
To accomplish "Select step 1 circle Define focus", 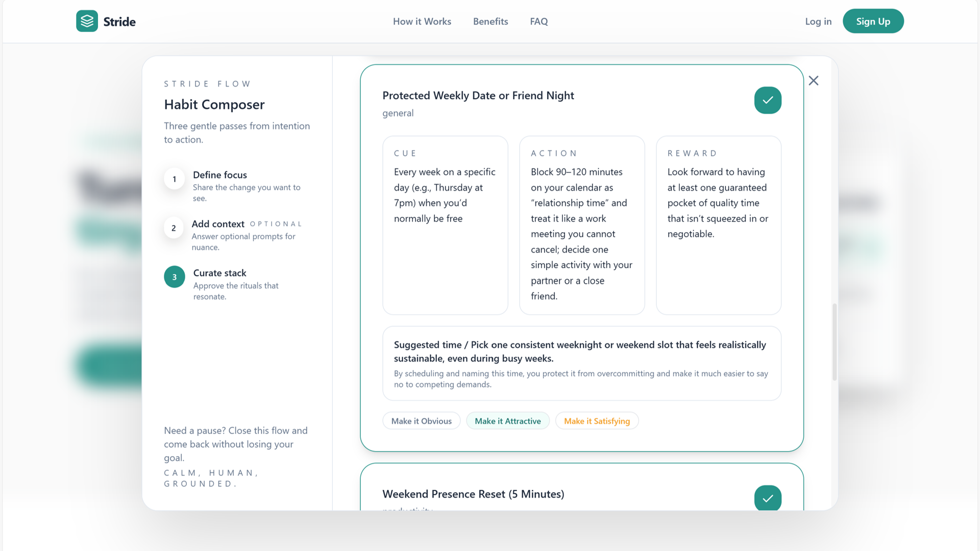I will pyautogui.click(x=174, y=179).
